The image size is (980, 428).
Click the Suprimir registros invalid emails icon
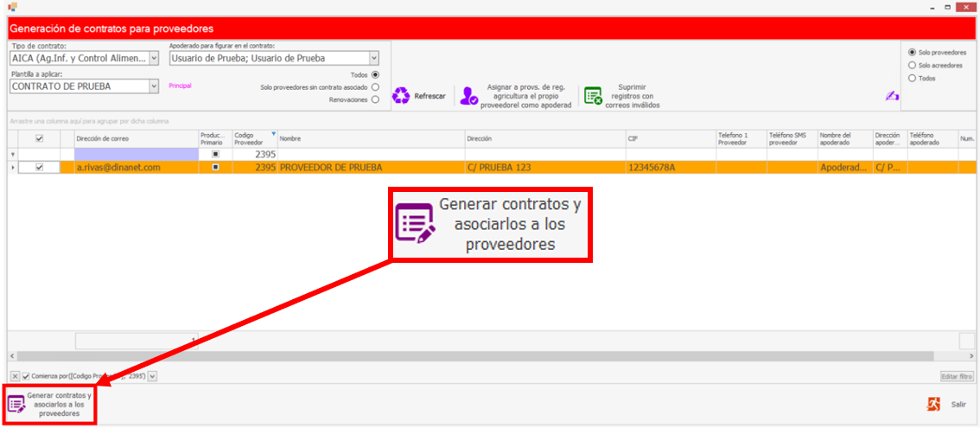pyautogui.click(x=592, y=96)
